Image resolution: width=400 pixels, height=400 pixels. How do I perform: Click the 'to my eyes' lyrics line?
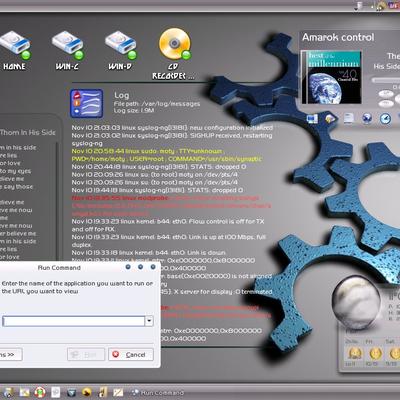15,171
